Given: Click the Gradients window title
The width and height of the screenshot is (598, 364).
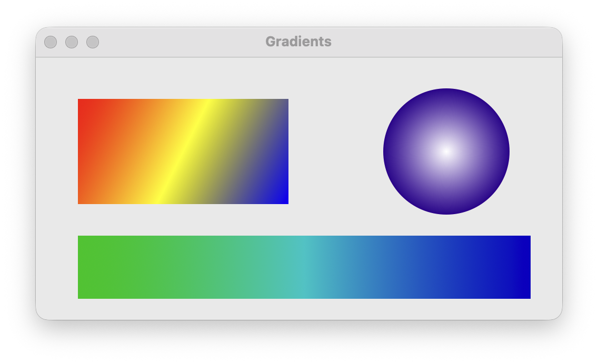Looking at the screenshot, I should pyautogui.click(x=299, y=42).
